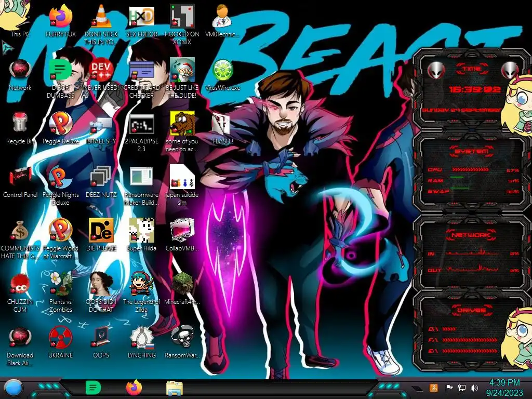
Task: Select the portrait OOPS DID I DO THAT icon
Action: coord(101,292)
